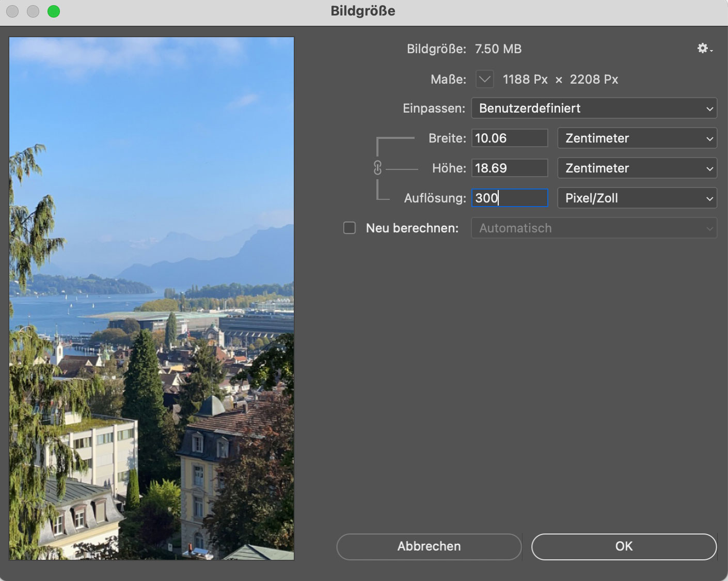The image size is (728, 581).
Task: Open the Pixel/Zoll resolution unit dropdown
Action: point(637,198)
